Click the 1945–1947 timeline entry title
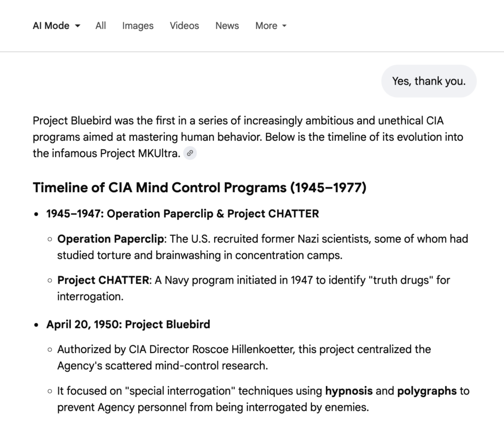This screenshot has width=504, height=426. tap(183, 213)
